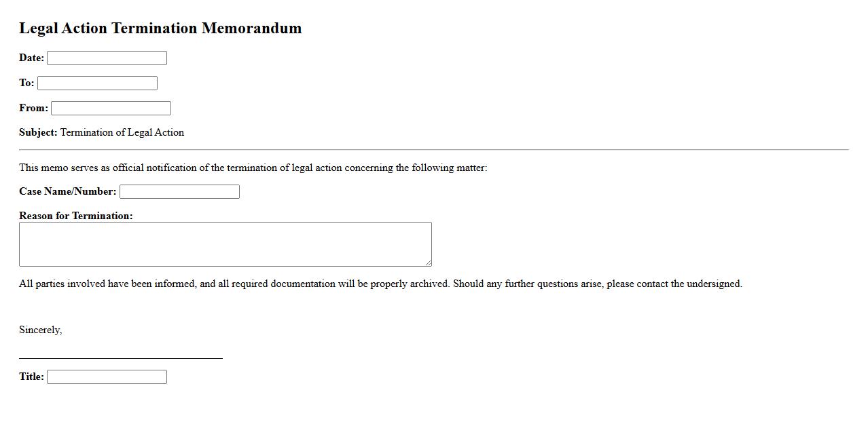868x441 pixels.
Task: Click the "All parties involved have been informed" paragraph
Action: (380, 284)
